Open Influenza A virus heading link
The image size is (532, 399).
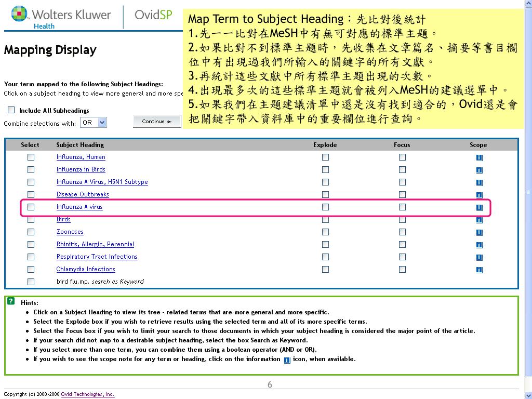(79, 207)
